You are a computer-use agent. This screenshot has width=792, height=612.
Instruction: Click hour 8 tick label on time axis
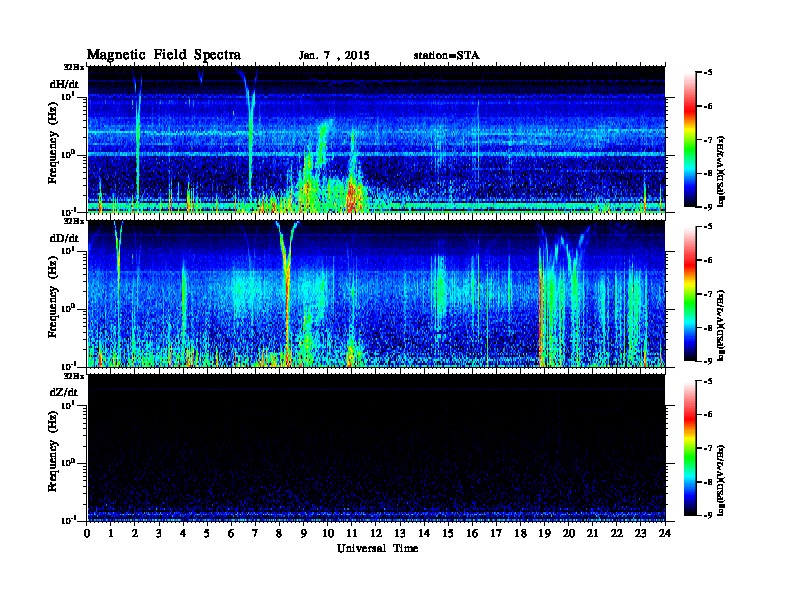[x=279, y=533]
